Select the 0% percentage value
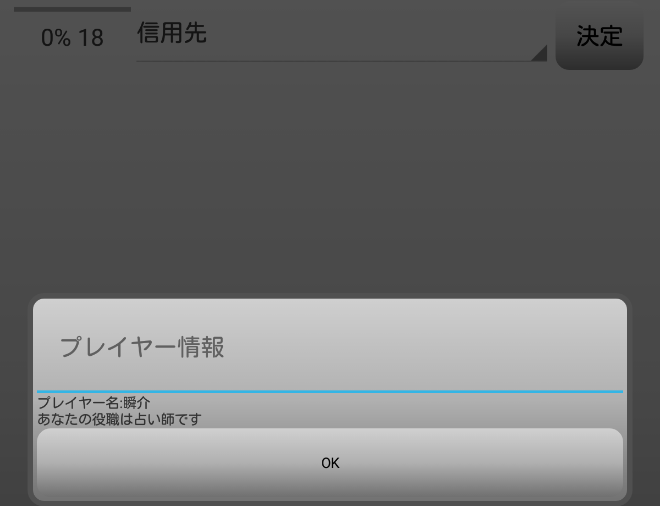 pyautogui.click(x=56, y=38)
